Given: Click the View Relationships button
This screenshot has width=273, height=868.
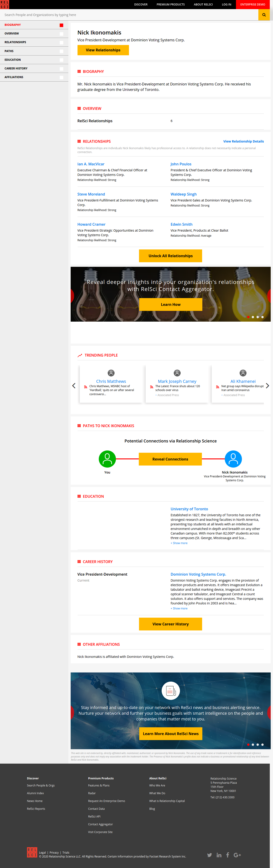Looking at the screenshot, I should pos(103,50).
